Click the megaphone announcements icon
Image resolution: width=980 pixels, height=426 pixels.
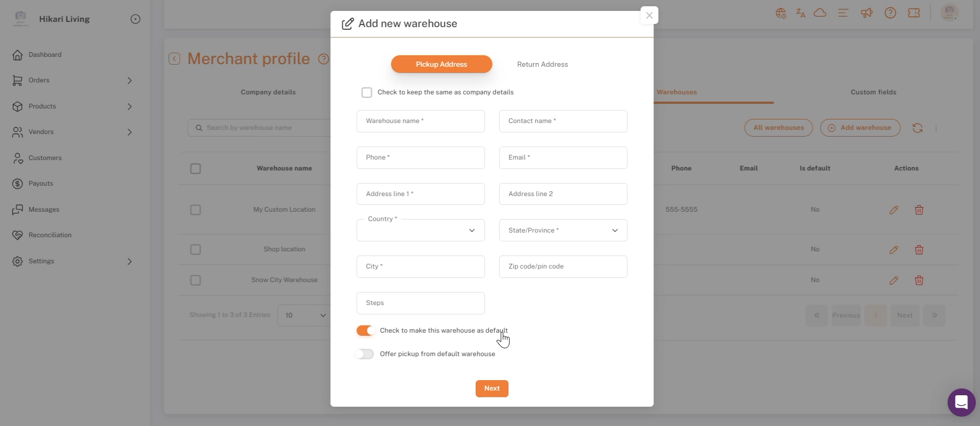click(866, 13)
